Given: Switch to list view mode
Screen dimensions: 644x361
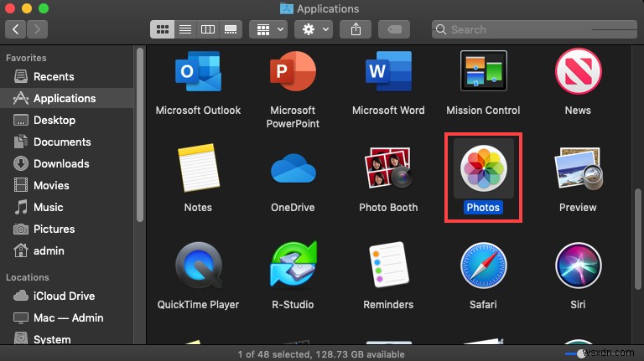Looking at the screenshot, I should 185,29.
